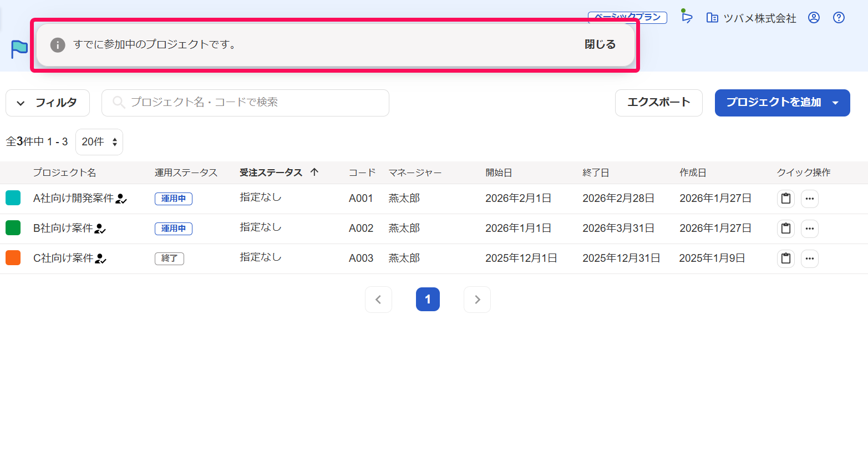Click code A003 cell

[x=361, y=258]
